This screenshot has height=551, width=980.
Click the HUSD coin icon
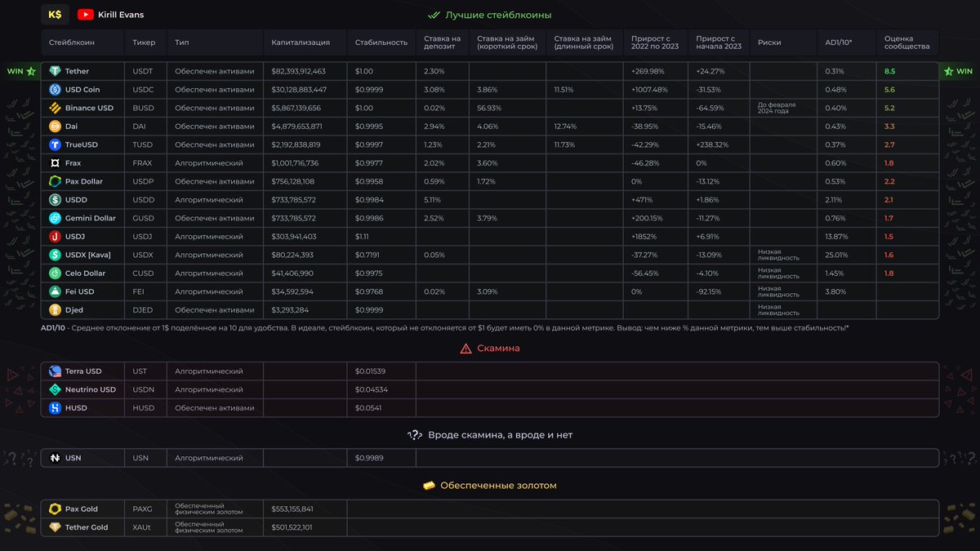click(x=56, y=407)
